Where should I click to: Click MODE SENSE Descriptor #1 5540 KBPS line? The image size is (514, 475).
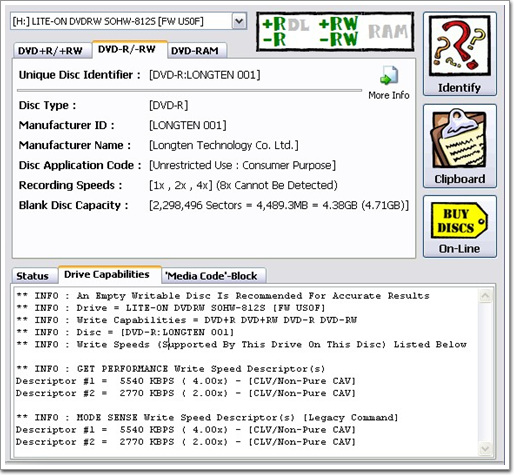pyautogui.click(x=186, y=430)
